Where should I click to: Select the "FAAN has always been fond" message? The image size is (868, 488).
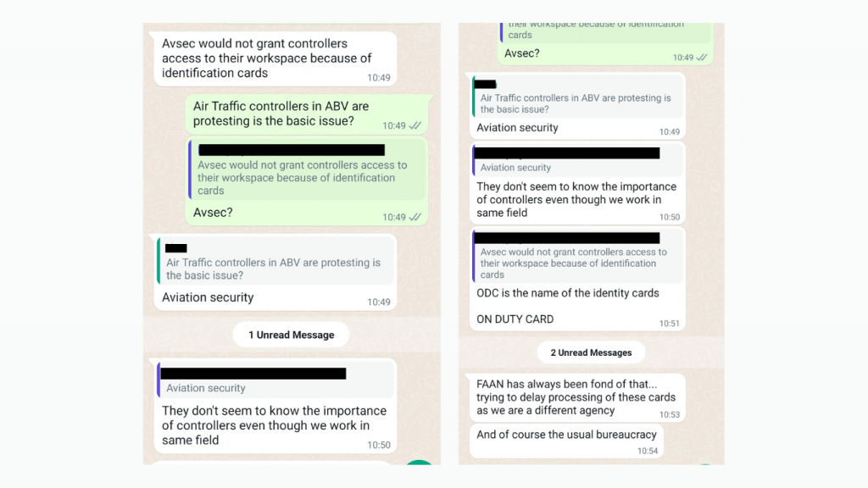click(x=576, y=397)
